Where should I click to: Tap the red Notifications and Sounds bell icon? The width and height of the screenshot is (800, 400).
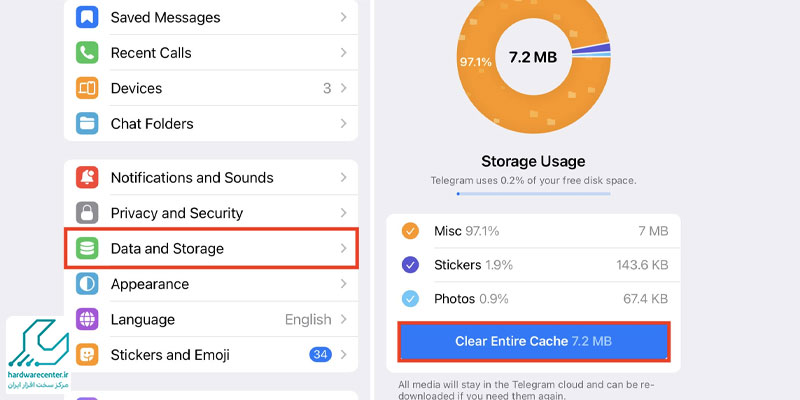click(87, 178)
